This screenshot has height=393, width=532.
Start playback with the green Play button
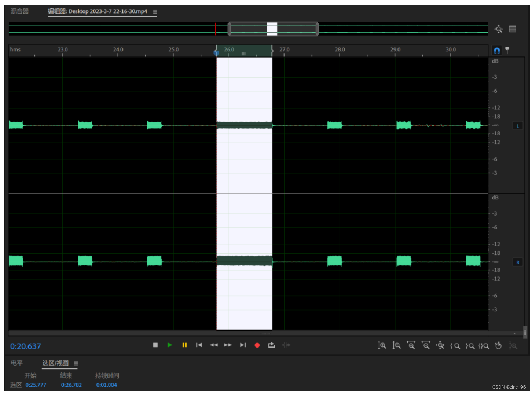(x=169, y=345)
